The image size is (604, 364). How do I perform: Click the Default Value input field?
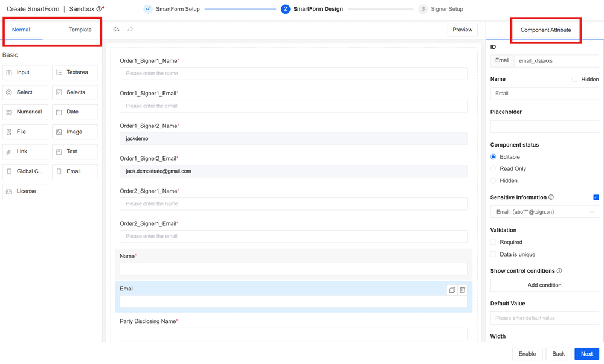coord(544,318)
